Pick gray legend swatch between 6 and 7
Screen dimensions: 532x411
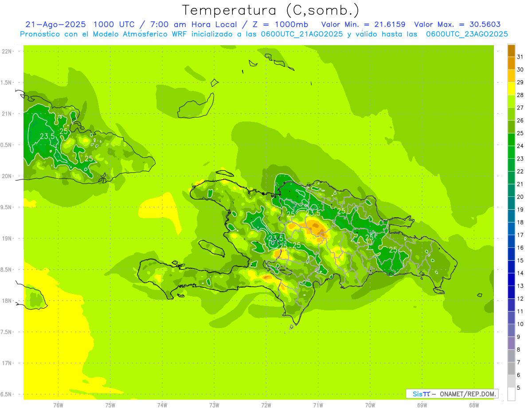[511, 368]
